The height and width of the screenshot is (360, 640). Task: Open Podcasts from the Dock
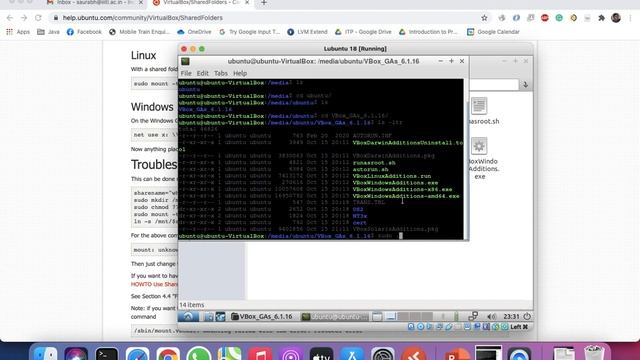[x=291, y=354]
